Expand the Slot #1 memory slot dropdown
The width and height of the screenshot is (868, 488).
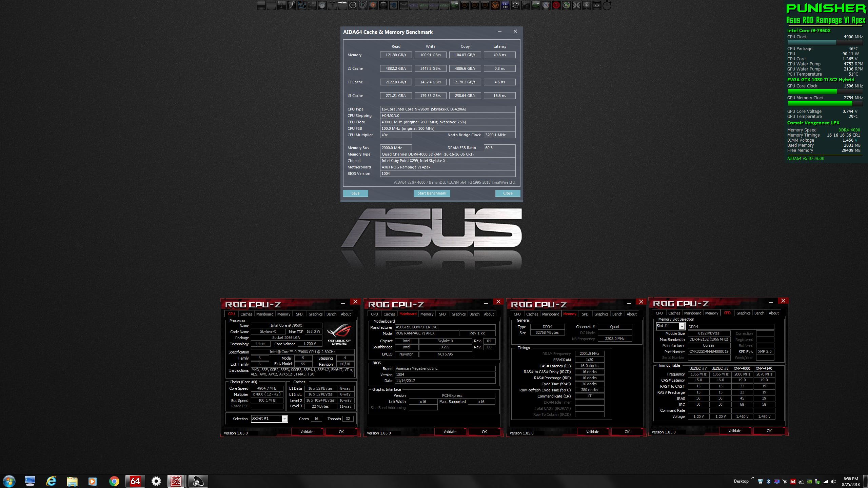(682, 326)
